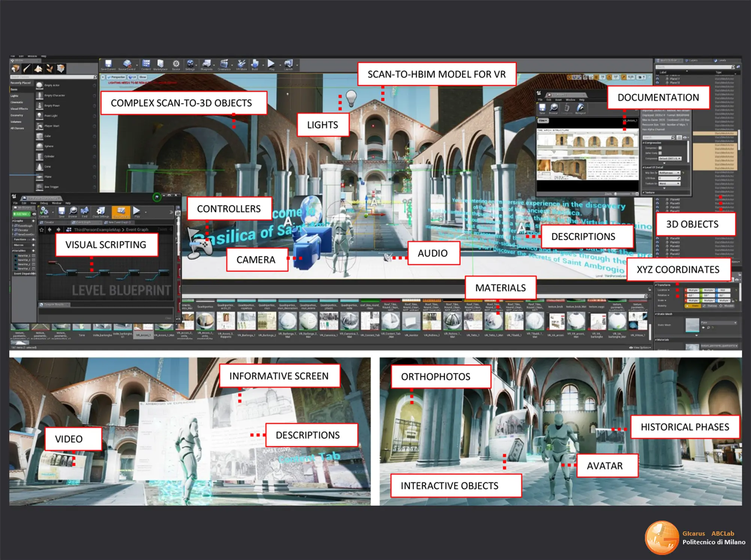The width and height of the screenshot is (751, 560).
Task: Toggle the Defer Compression checkbox
Action: (660, 153)
